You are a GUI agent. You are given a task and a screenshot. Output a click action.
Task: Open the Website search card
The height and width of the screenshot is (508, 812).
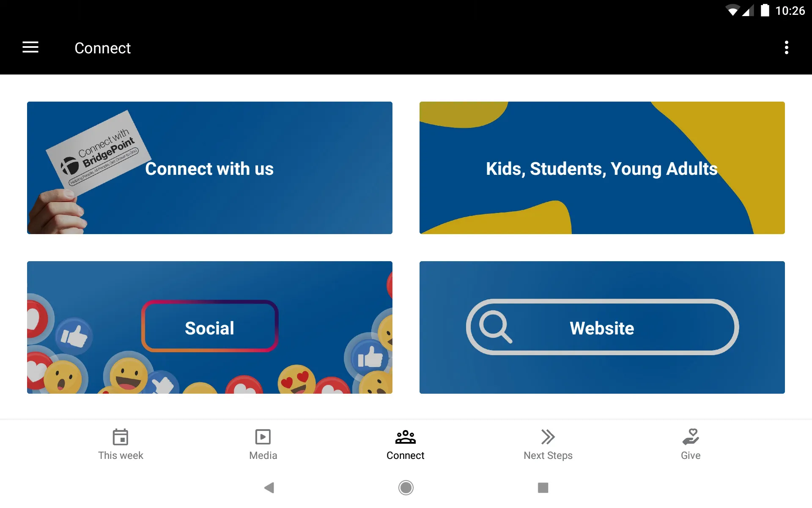pos(602,327)
